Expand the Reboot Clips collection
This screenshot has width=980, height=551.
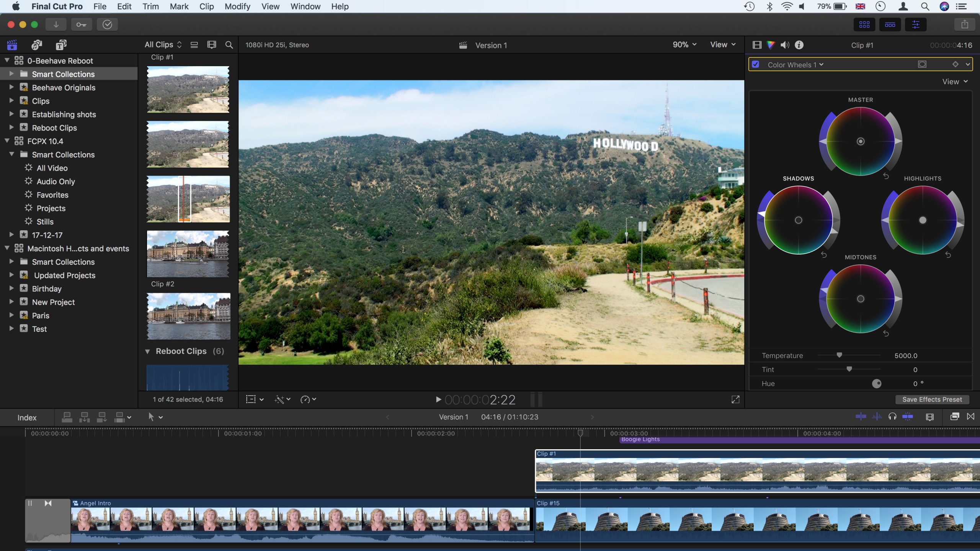pos(11,128)
